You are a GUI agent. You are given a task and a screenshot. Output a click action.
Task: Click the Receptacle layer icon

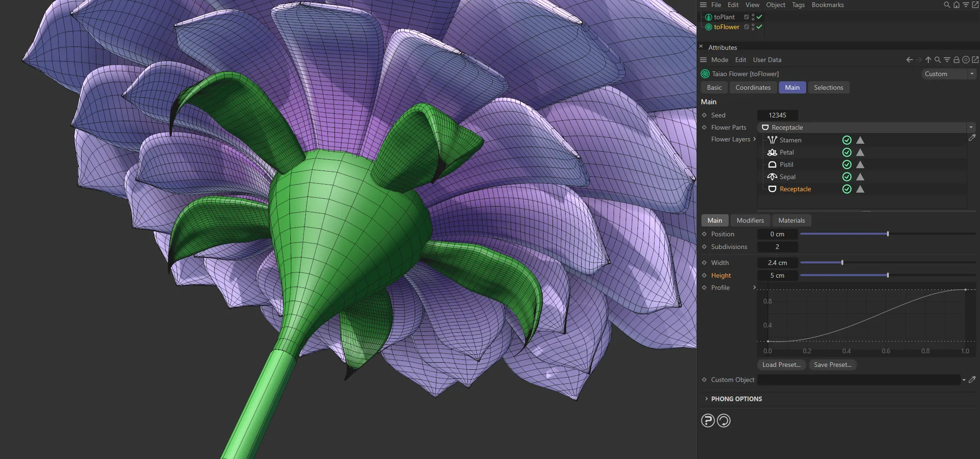pos(772,188)
